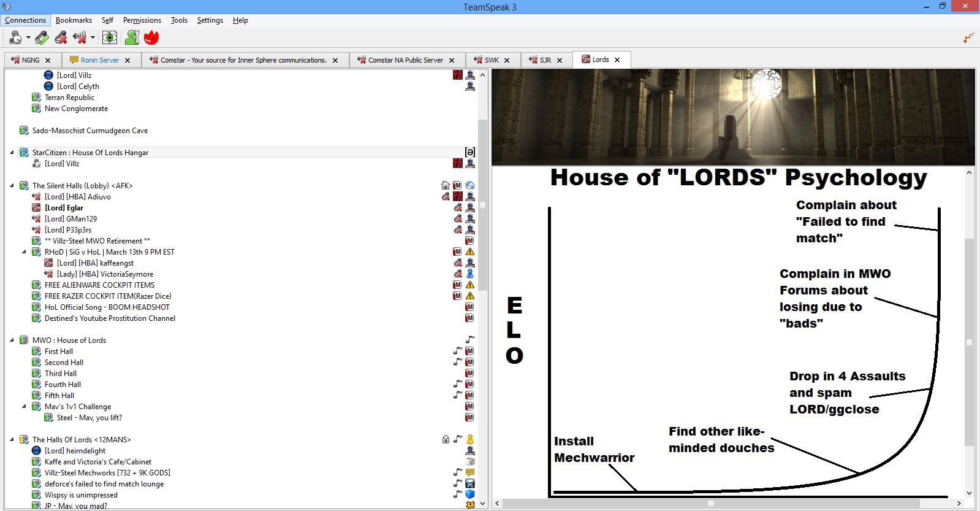Click the throne hall banner image

pos(733,117)
